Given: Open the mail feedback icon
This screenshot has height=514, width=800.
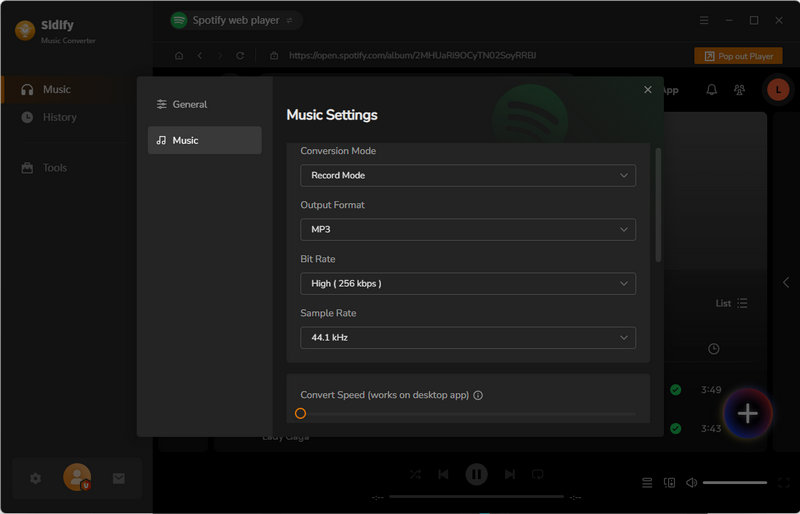Looking at the screenshot, I should coord(119,478).
